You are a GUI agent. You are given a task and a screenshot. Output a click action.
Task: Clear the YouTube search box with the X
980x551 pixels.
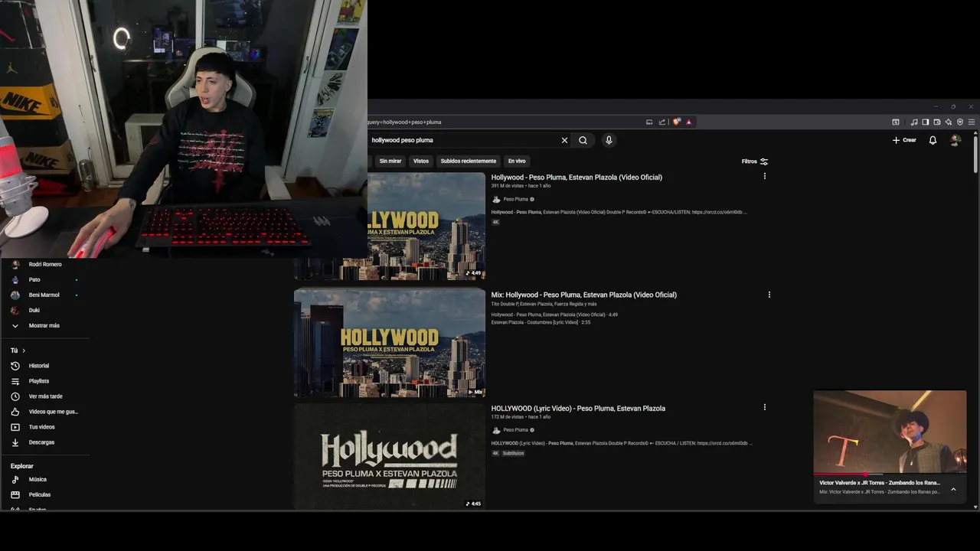[x=564, y=140]
